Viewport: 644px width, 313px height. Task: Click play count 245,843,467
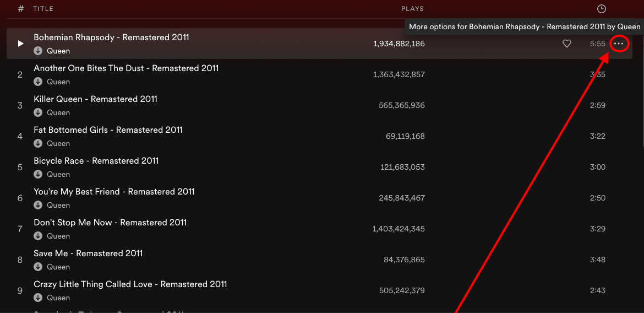coord(402,198)
